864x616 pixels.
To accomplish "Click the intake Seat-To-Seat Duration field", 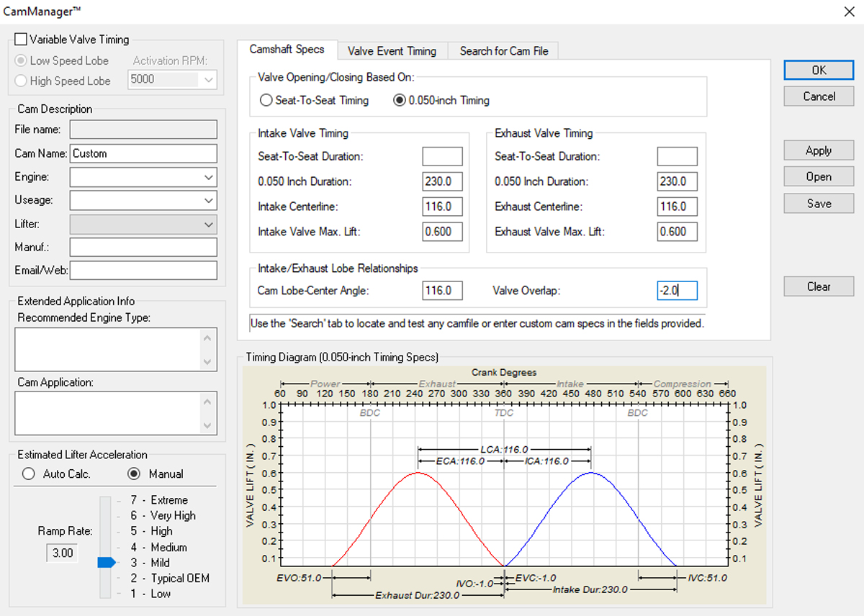I will click(x=442, y=156).
